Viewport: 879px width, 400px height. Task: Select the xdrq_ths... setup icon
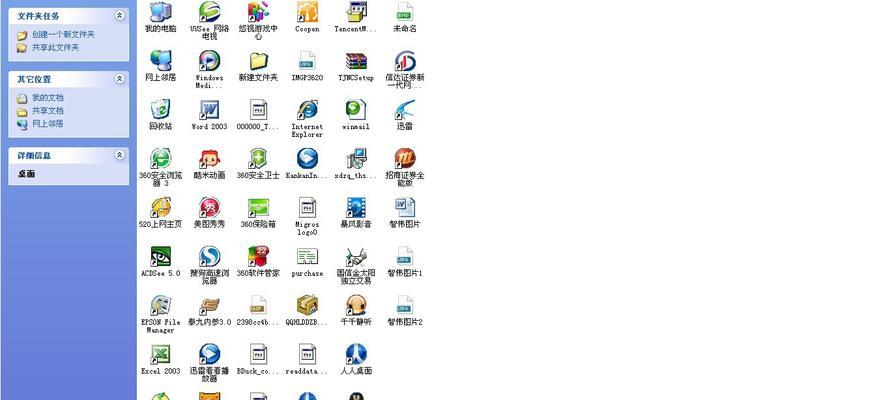point(355,159)
